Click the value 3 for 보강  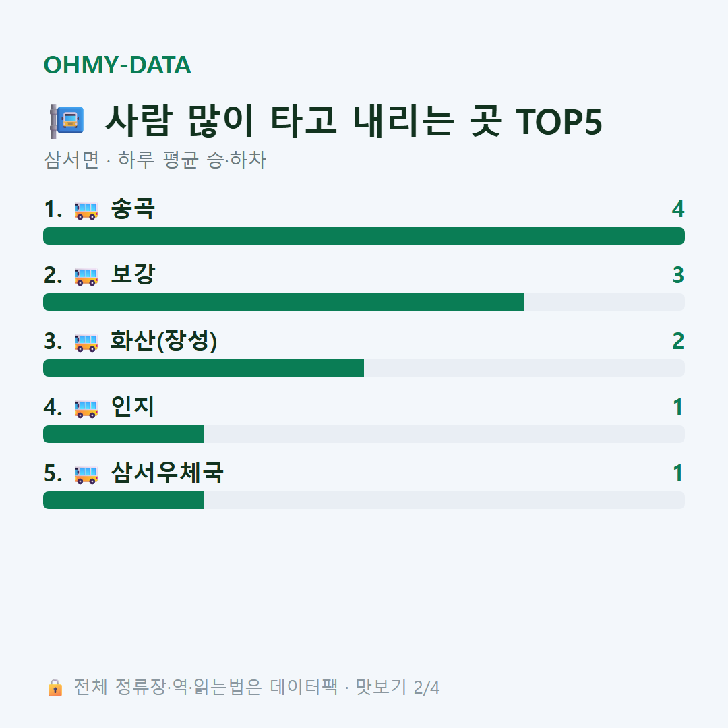tap(678, 275)
